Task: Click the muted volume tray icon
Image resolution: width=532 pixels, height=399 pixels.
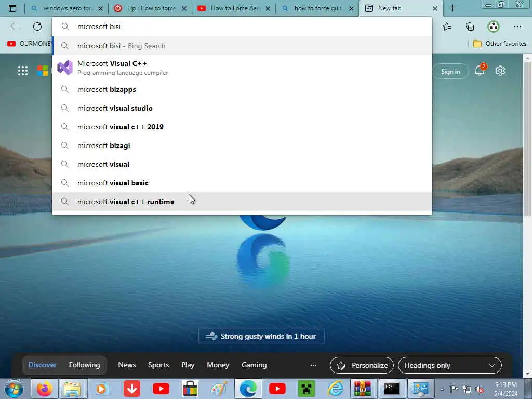Action: click(480, 389)
